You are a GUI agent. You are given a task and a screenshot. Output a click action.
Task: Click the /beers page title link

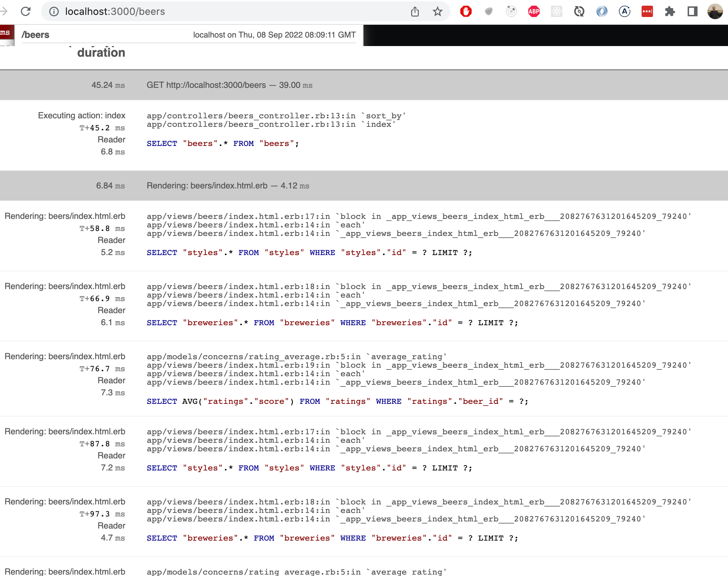[x=35, y=35]
